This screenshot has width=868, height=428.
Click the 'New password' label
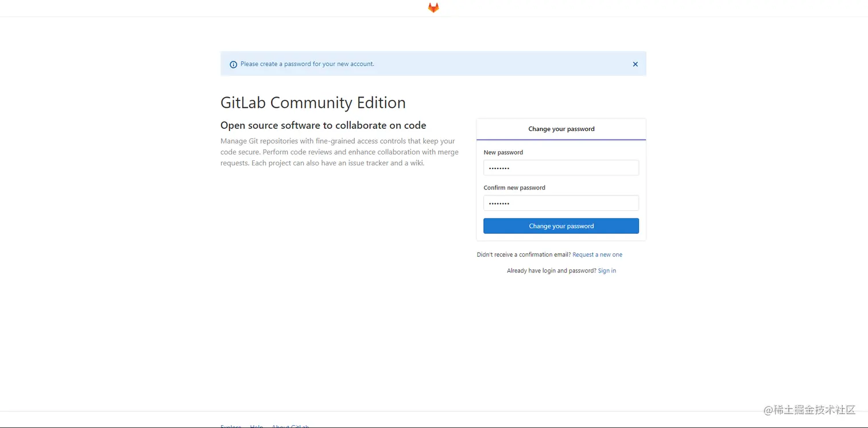pos(503,152)
